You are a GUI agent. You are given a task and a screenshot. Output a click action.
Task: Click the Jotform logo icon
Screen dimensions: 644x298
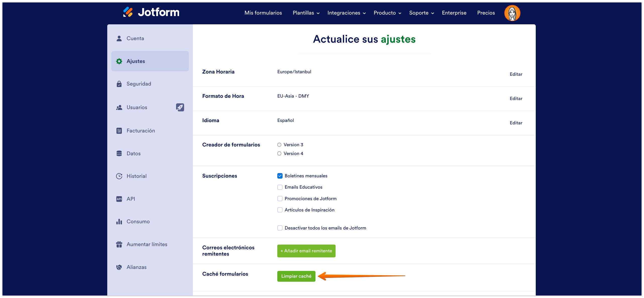[128, 12]
